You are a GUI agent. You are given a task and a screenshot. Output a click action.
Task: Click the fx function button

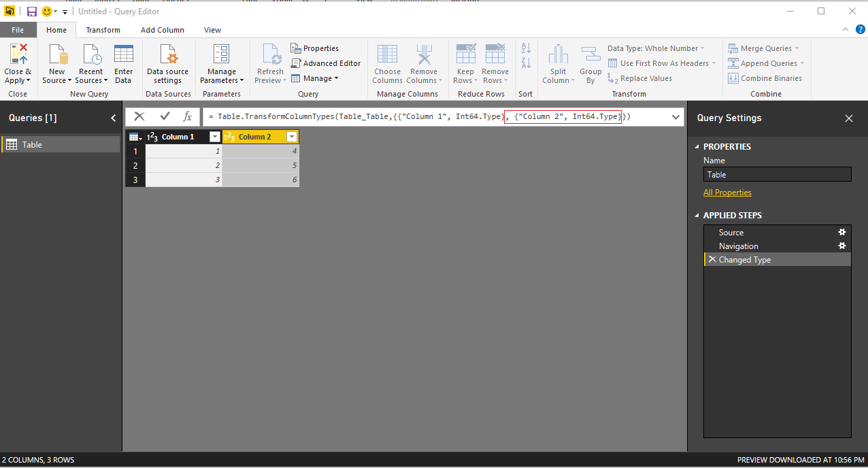(188, 117)
